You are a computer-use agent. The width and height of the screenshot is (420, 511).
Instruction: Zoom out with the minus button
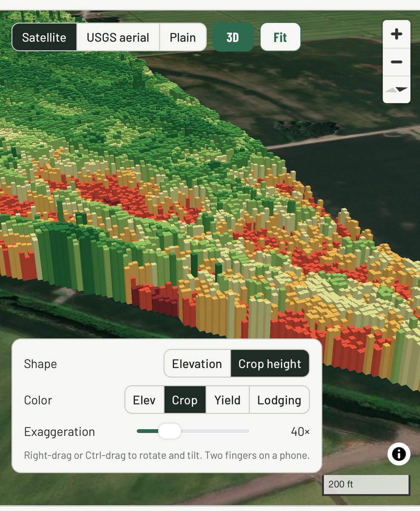pyautogui.click(x=397, y=62)
